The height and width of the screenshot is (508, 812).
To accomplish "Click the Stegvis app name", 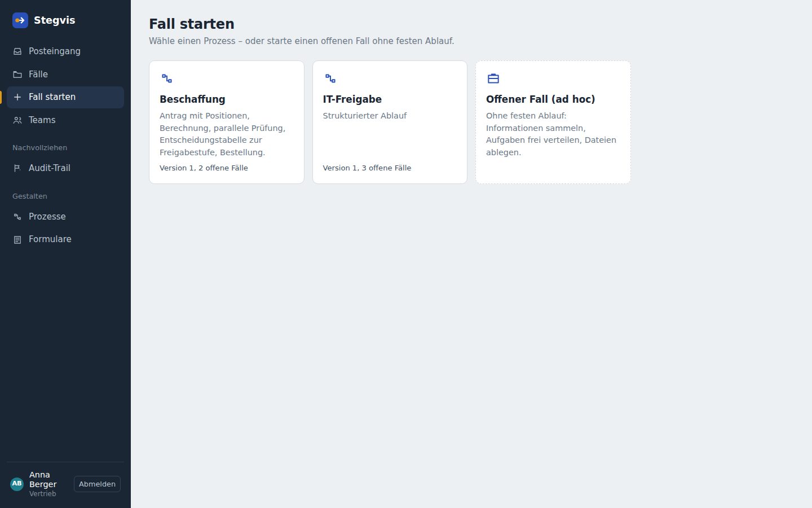I will (54, 20).
